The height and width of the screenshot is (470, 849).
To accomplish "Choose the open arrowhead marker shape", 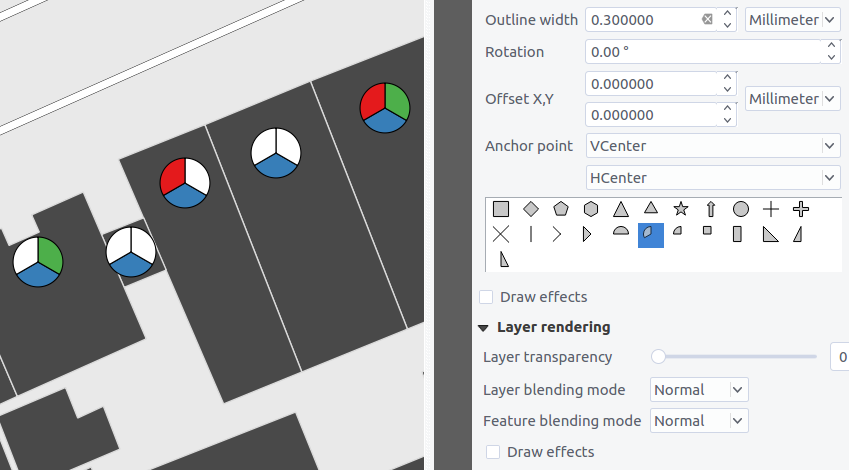I will [557, 234].
